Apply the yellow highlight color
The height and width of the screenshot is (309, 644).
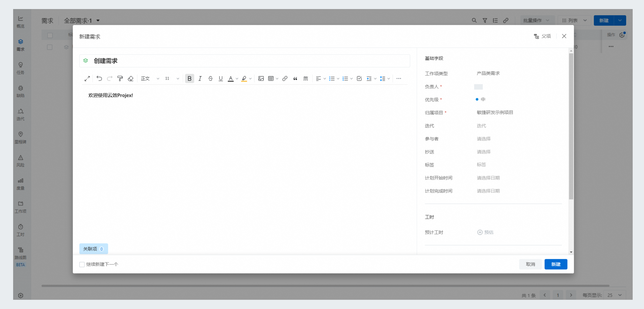pos(244,79)
